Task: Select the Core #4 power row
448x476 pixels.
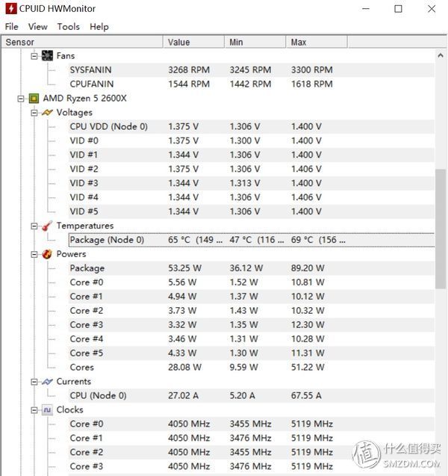Action: click(252, 339)
